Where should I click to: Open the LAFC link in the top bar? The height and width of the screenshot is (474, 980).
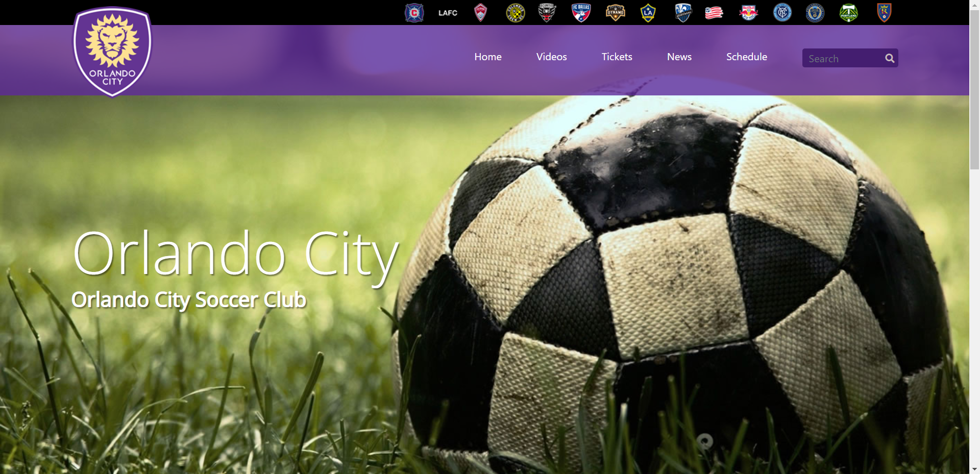(448, 12)
